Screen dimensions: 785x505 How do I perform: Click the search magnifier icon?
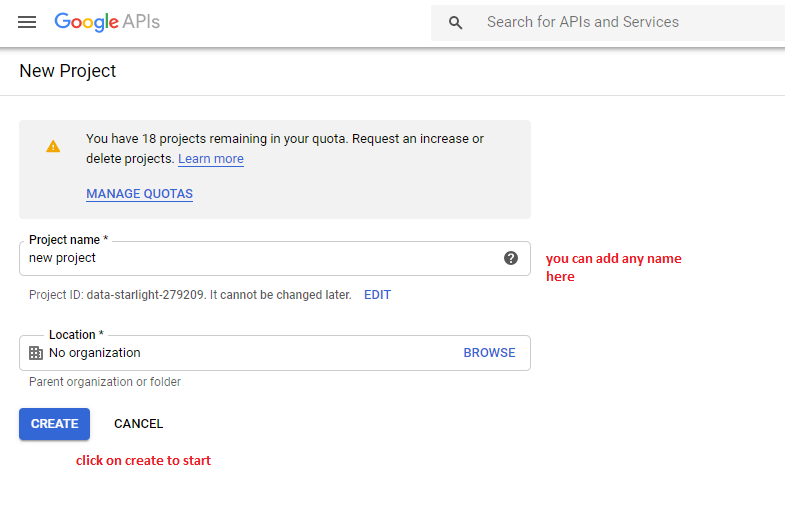[455, 23]
